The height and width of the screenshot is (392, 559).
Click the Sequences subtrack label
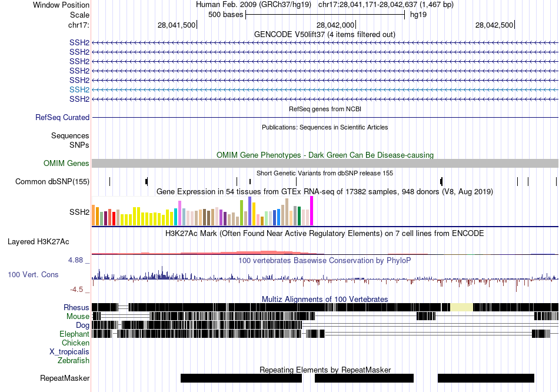(x=70, y=135)
